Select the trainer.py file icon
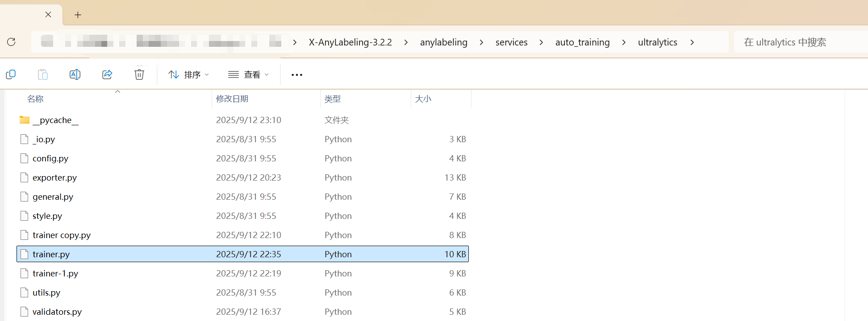The image size is (868, 321). (x=25, y=254)
